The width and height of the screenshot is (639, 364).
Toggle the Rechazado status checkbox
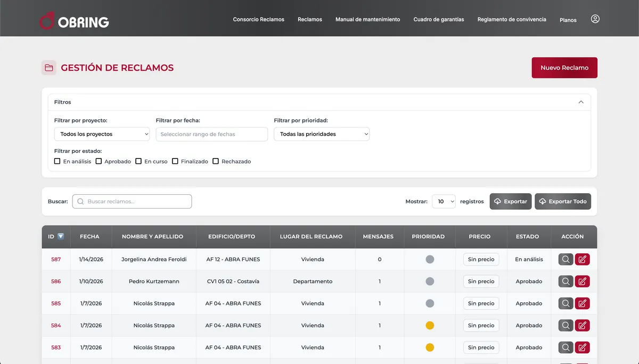pyautogui.click(x=216, y=161)
